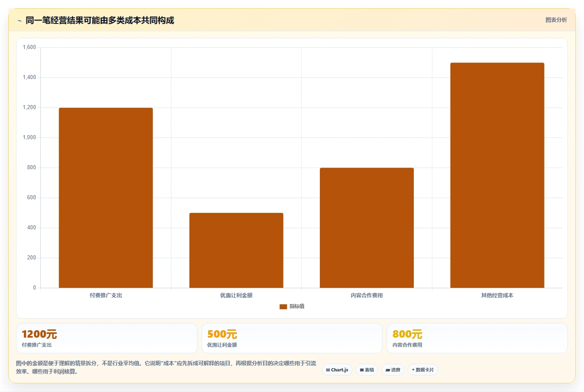584x392 pixels.
Task: Select the 内容合作费用 bar in the chart
Action: click(367, 228)
